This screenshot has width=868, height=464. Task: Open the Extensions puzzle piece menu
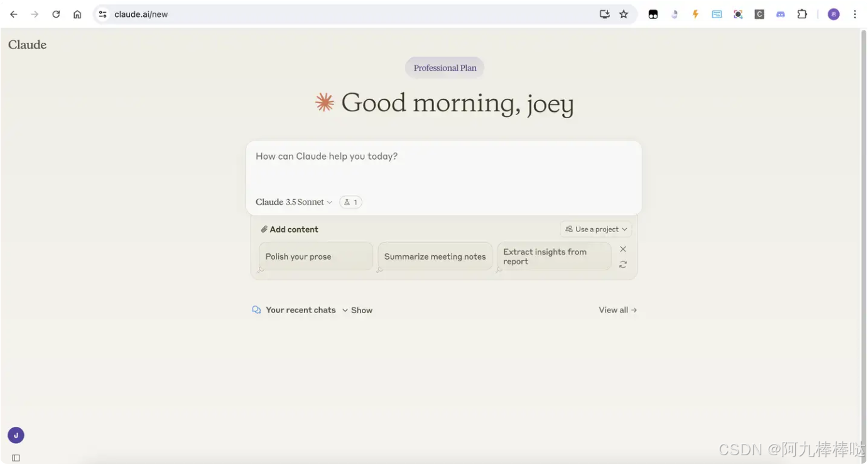click(802, 14)
